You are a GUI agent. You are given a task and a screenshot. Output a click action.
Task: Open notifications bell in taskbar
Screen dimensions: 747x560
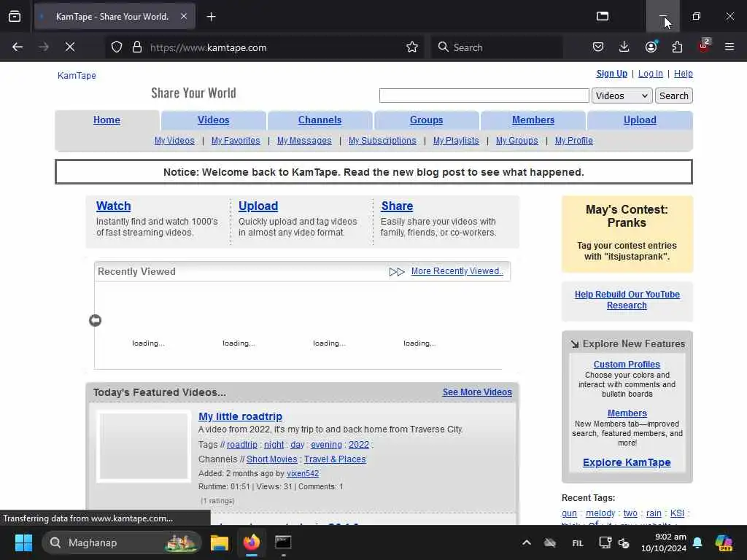pyautogui.click(x=697, y=542)
